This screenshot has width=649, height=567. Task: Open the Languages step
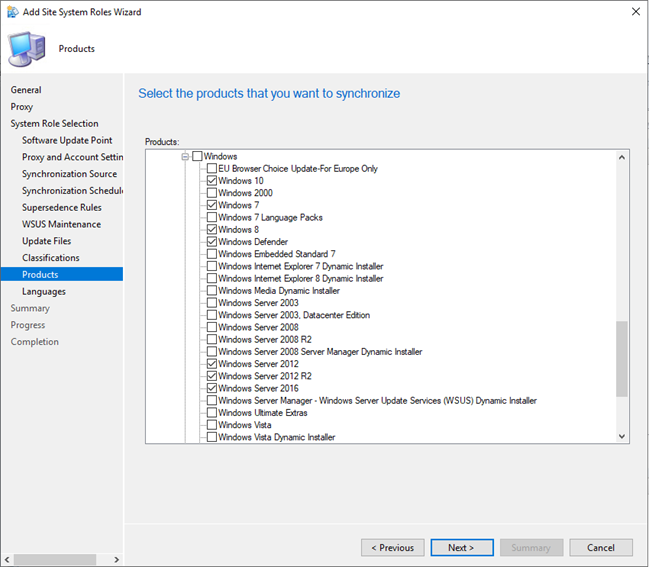[44, 291]
